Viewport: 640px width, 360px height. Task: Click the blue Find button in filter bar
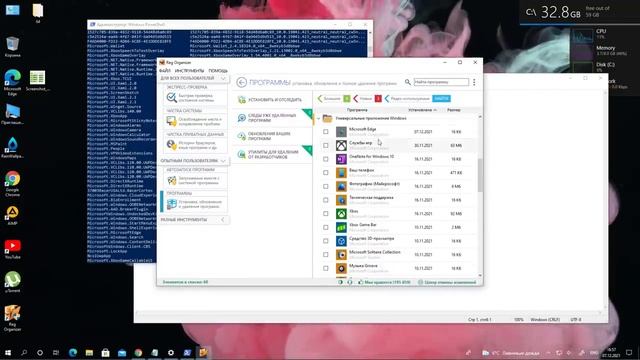coord(441,98)
